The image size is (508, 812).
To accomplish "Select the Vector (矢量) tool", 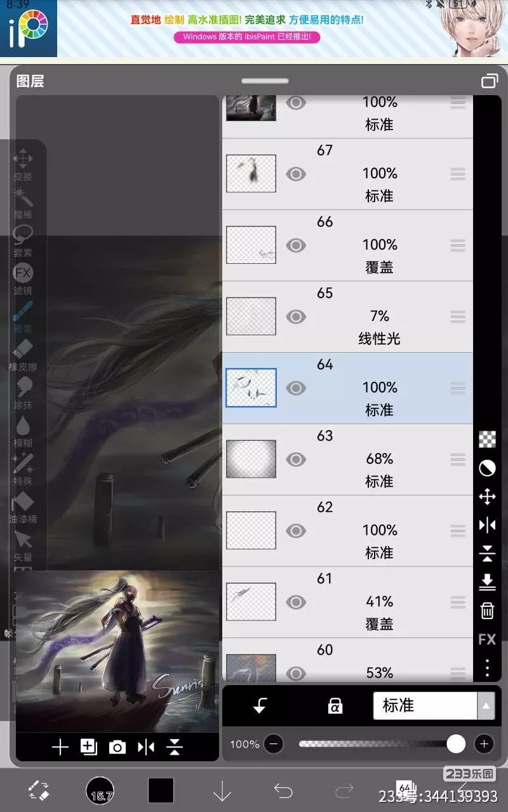I will 23,544.
